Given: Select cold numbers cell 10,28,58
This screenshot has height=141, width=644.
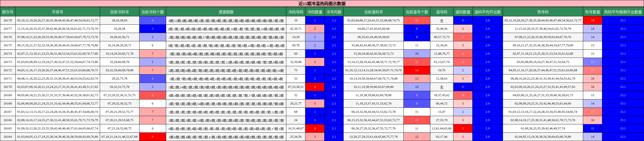Looking at the screenshot, I should (120, 29).
